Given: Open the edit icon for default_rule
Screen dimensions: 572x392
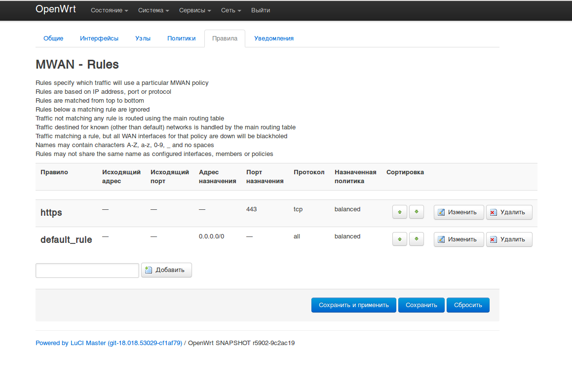Looking at the screenshot, I should [x=441, y=239].
